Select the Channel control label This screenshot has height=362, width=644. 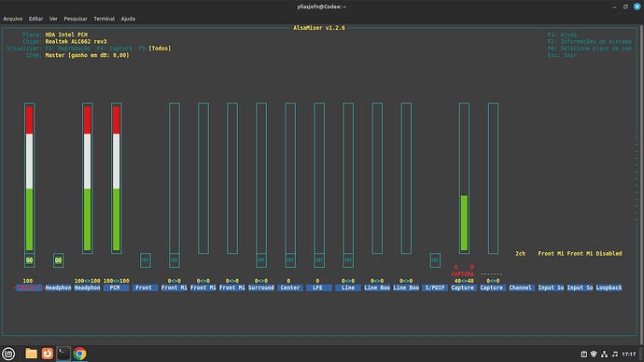(521, 287)
